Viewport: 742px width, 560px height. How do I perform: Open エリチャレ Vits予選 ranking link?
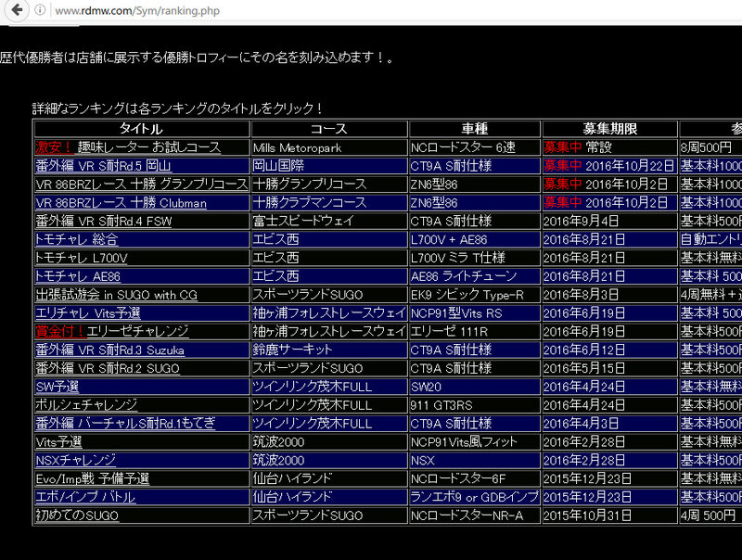[88, 313]
